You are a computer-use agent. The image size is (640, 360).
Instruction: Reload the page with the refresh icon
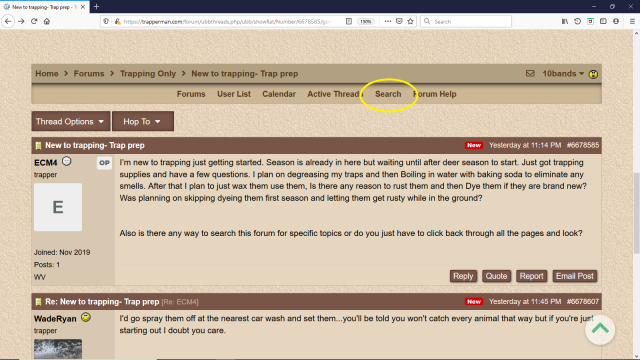click(x=34, y=21)
